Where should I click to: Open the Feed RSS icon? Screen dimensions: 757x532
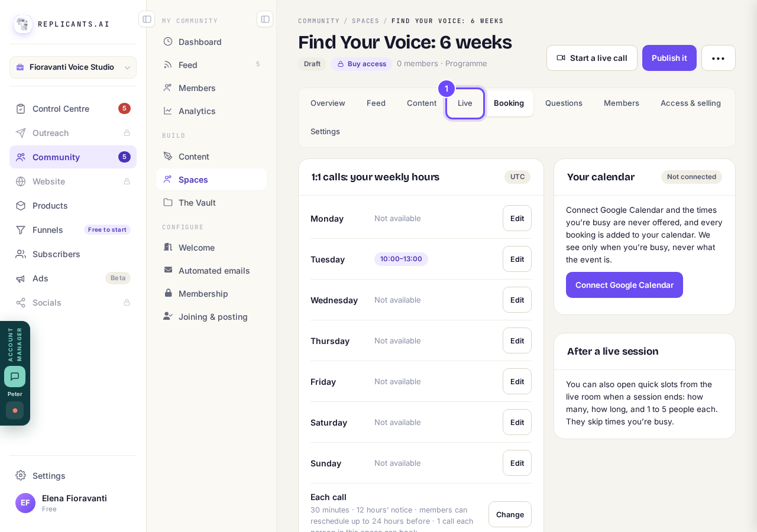coord(168,64)
